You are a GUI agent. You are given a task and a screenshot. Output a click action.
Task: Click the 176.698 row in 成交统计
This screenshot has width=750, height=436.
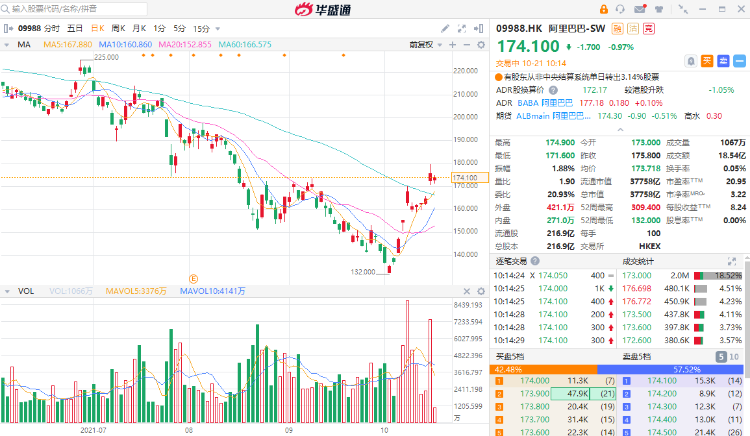[x=683, y=289]
